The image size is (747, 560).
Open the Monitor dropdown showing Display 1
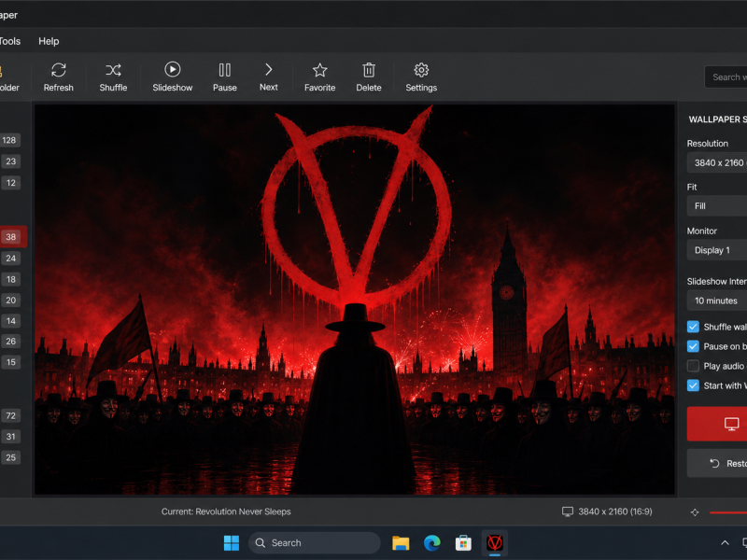click(717, 250)
